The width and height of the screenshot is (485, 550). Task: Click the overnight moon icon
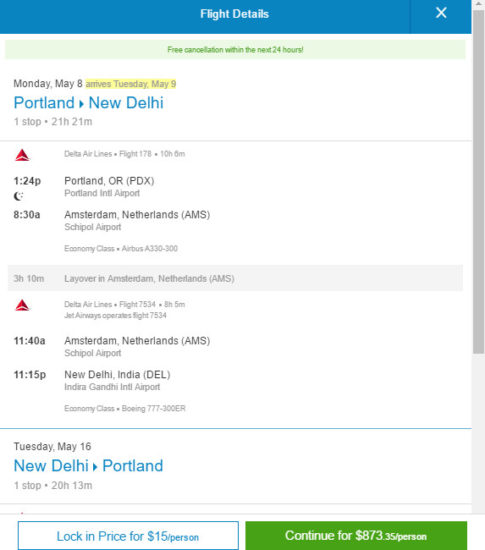18,196
